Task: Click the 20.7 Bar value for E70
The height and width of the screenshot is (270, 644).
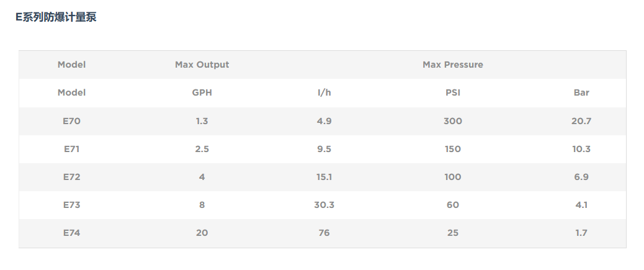Action: pyautogui.click(x=581, y=121)
